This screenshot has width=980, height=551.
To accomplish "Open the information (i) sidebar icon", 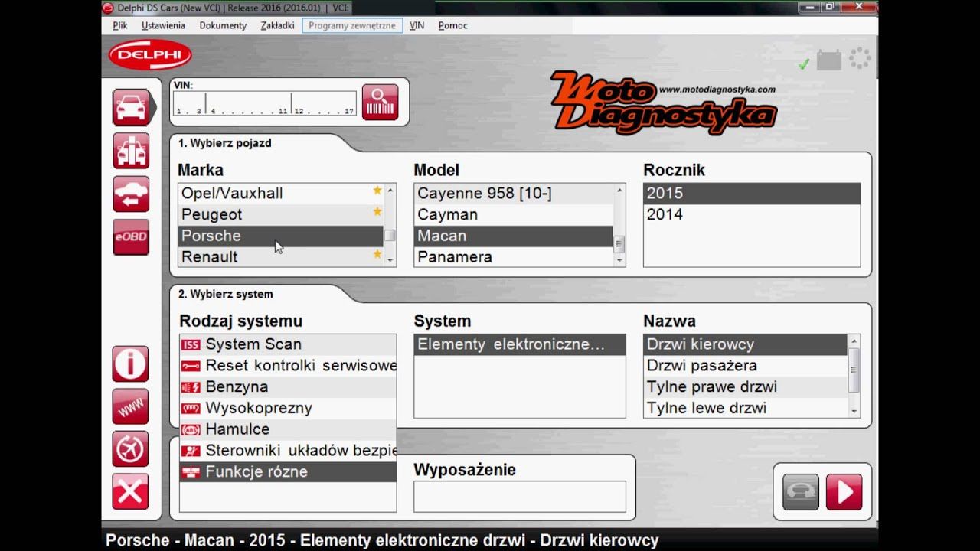I will (x=130, y=364).
